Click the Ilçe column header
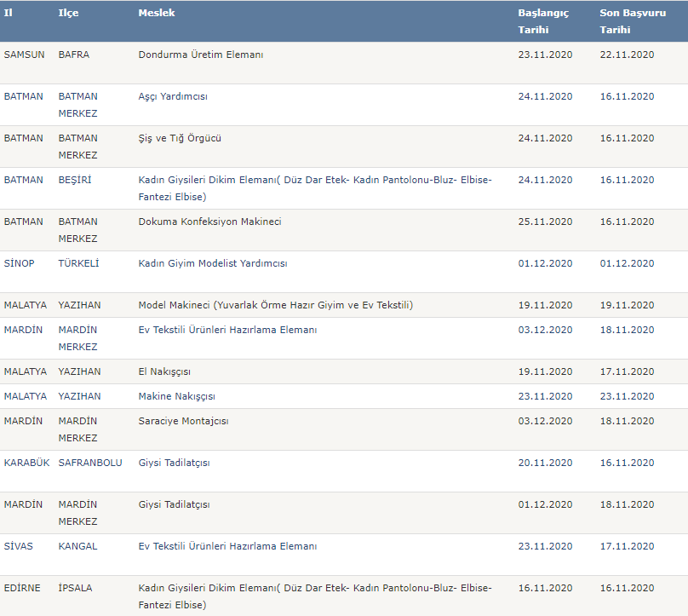Image resolution: width=688 pixels, height=616 pixels. 68,13
